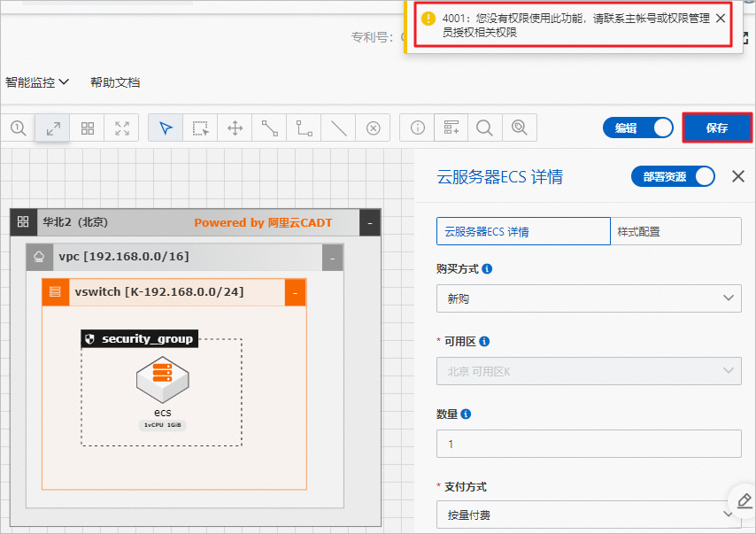Switch to the 样式配置 tab

(676, 231)
